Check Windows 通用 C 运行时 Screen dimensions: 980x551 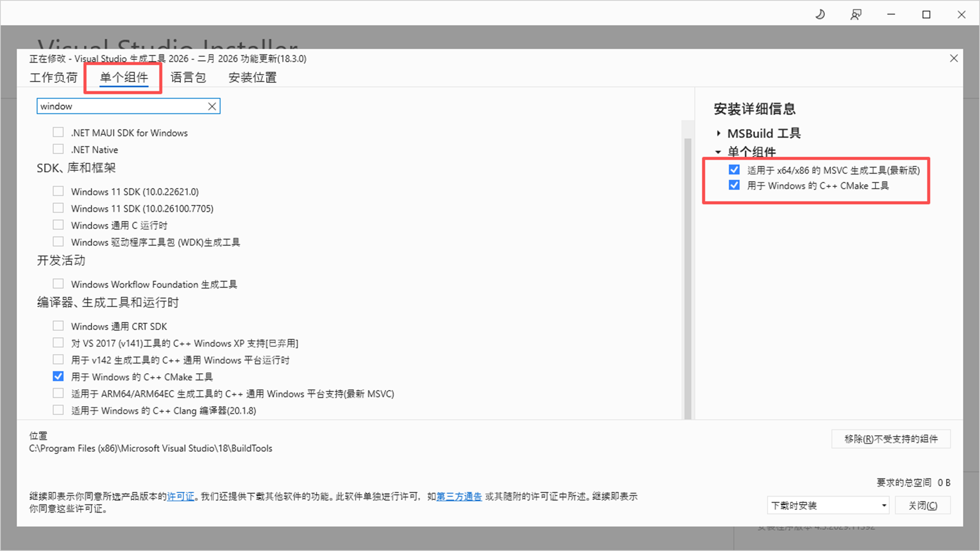click(x=58, y=225)
